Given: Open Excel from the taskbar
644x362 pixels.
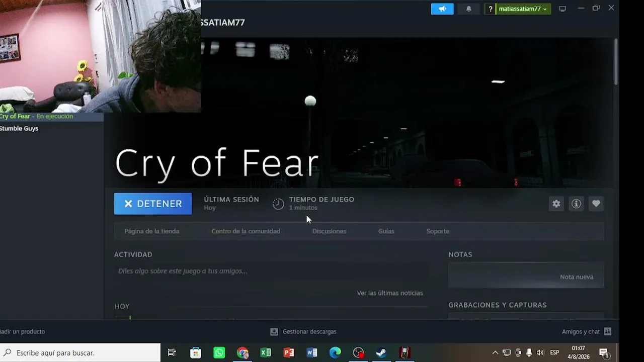Looking at the screenshot, I should (x=266, y=352).
